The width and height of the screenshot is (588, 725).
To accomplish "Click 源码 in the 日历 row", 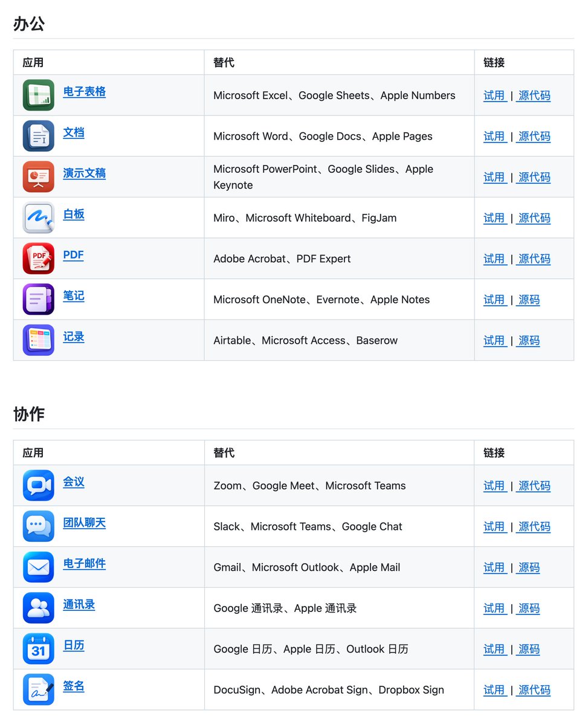I will click(529, 649).
